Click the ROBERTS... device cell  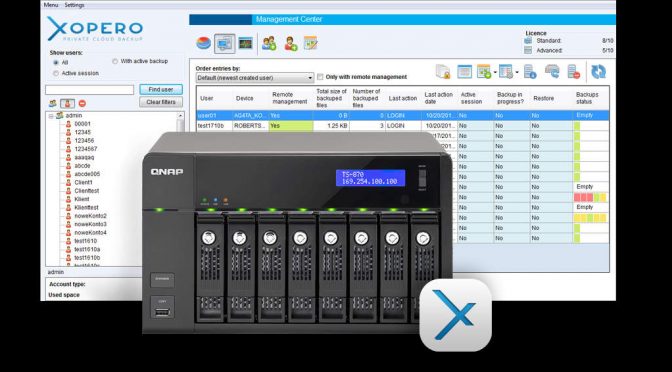251,126
